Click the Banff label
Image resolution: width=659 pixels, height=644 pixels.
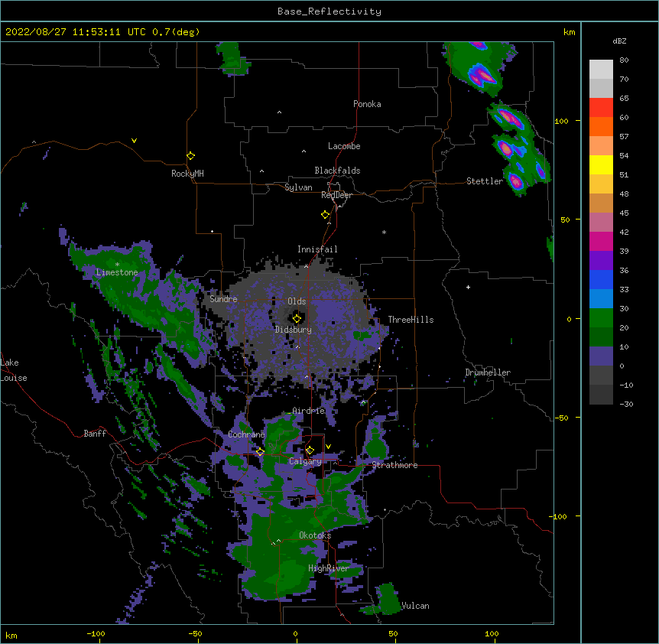[x=95, y=434]
